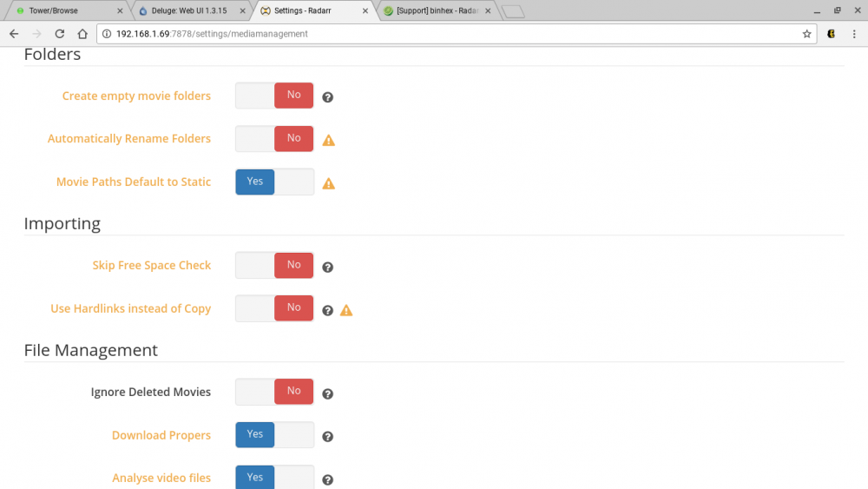Go back with browser back arrow

pyautogui.click(x=14, y=34)
